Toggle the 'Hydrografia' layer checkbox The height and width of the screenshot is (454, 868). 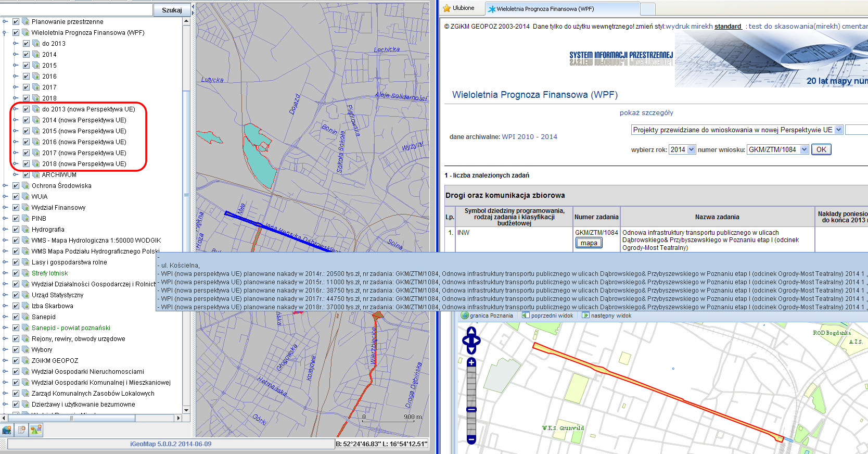coord(16,230)
